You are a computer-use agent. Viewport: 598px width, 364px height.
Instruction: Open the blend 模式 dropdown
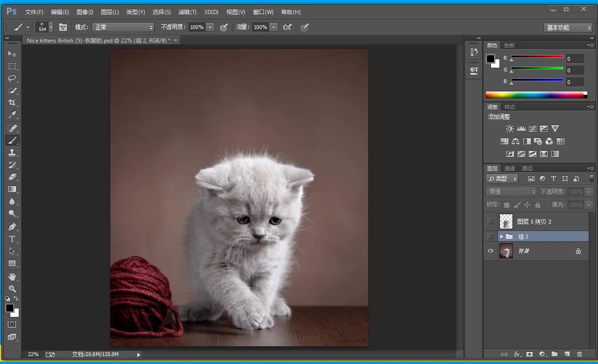[123, 27]
